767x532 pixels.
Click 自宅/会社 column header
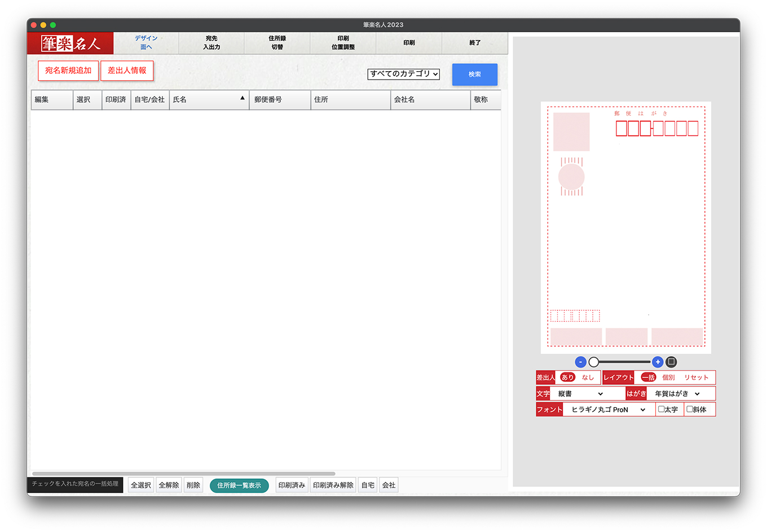150,99
